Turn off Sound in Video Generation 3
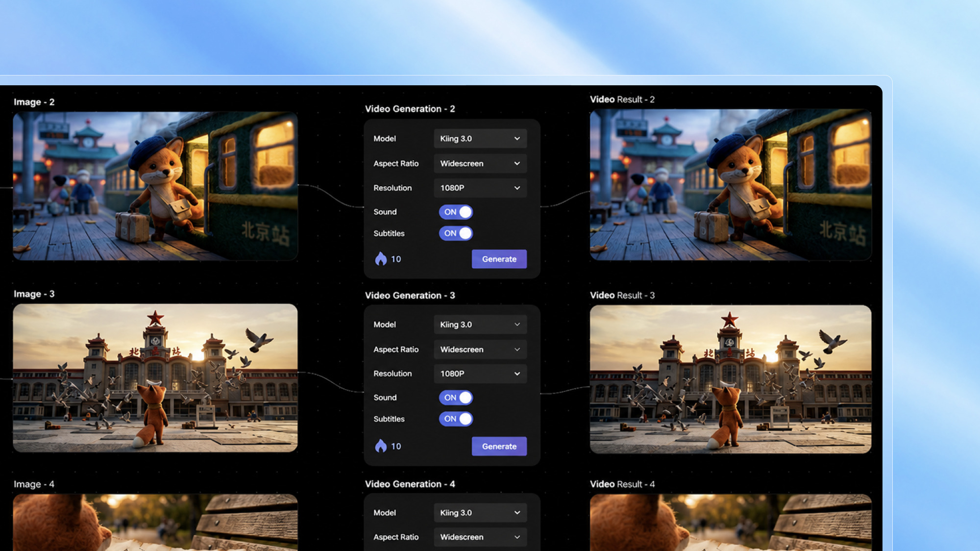 456,398
